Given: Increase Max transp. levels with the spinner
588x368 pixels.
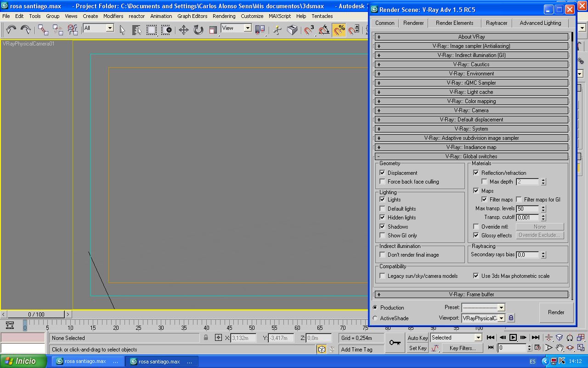Looking at the screenshot, I should tap(543, 207).
